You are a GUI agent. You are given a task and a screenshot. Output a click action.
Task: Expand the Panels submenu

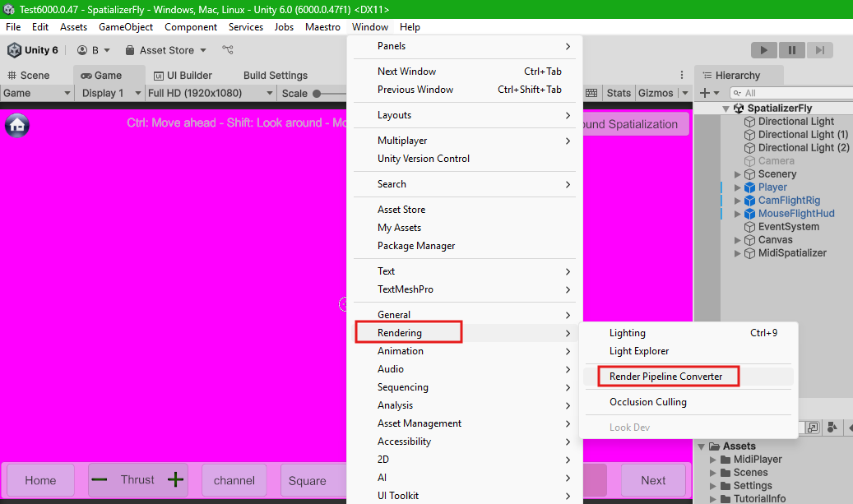pyautogui.click(x=465, y=46)
